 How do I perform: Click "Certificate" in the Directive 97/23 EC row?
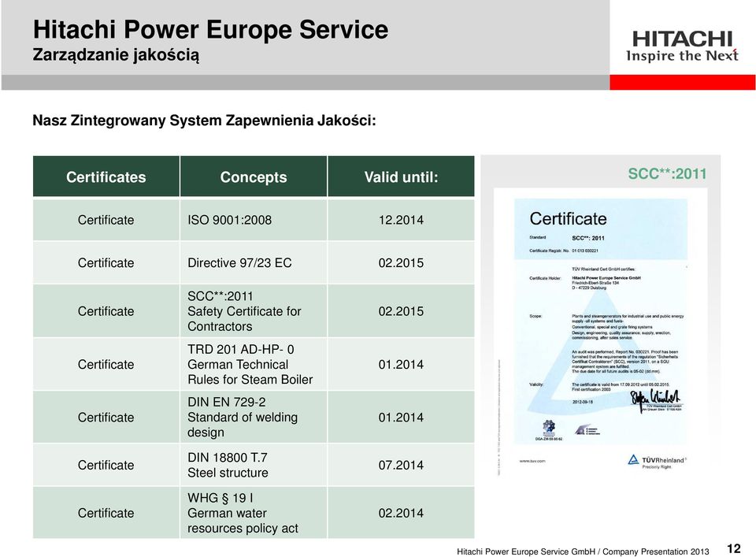pos(106,263)
